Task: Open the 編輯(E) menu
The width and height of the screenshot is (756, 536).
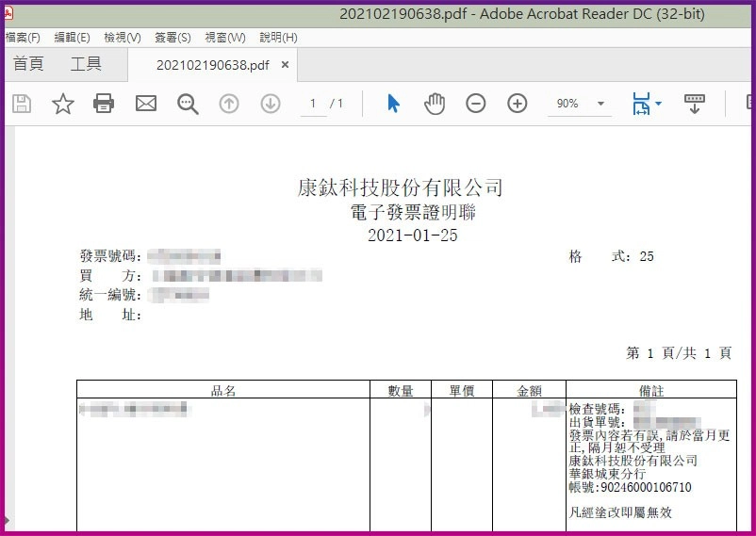Action: (x=73, y=38)
